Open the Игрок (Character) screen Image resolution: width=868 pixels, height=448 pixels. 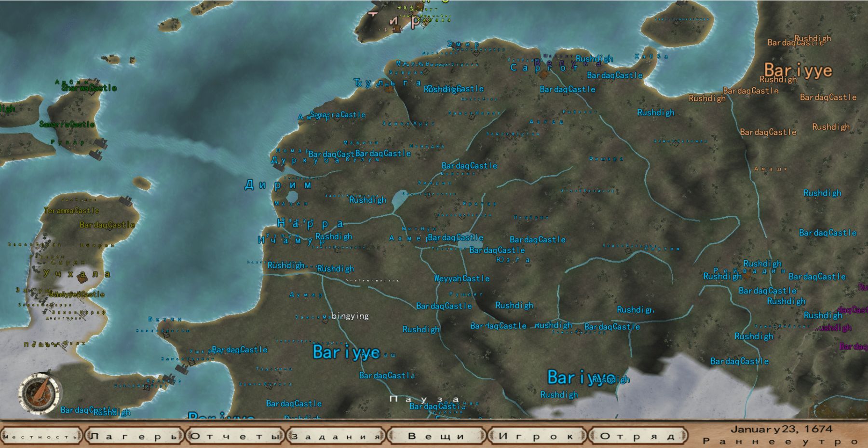tap(537, 436)
